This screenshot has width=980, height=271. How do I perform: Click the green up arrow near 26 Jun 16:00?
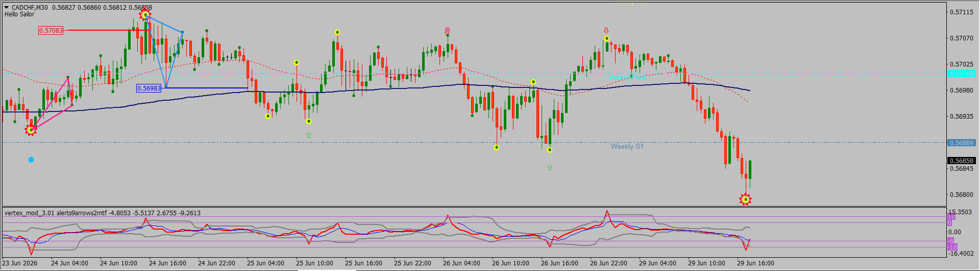pyautogui.click(x=550, y=167)
